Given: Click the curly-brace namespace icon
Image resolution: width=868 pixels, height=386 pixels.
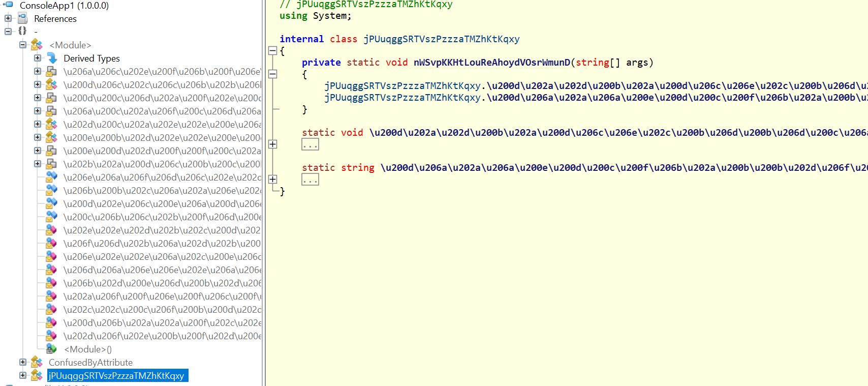Looking at the screenshot, I should click(x=22, y=31).
